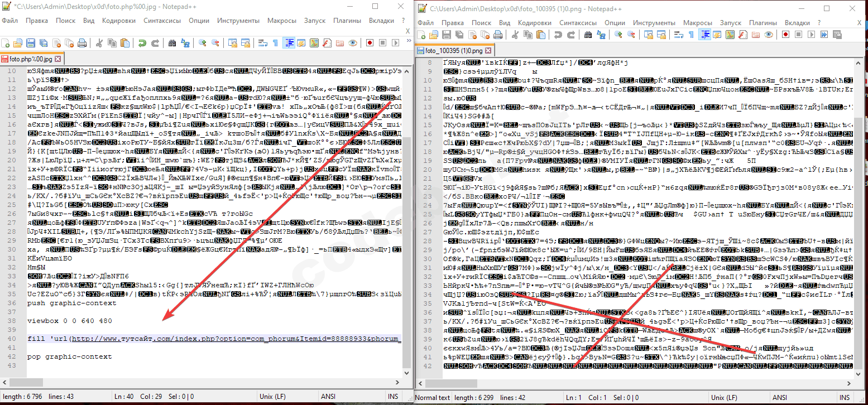Zoom in on foto_100395 png text

618,35
